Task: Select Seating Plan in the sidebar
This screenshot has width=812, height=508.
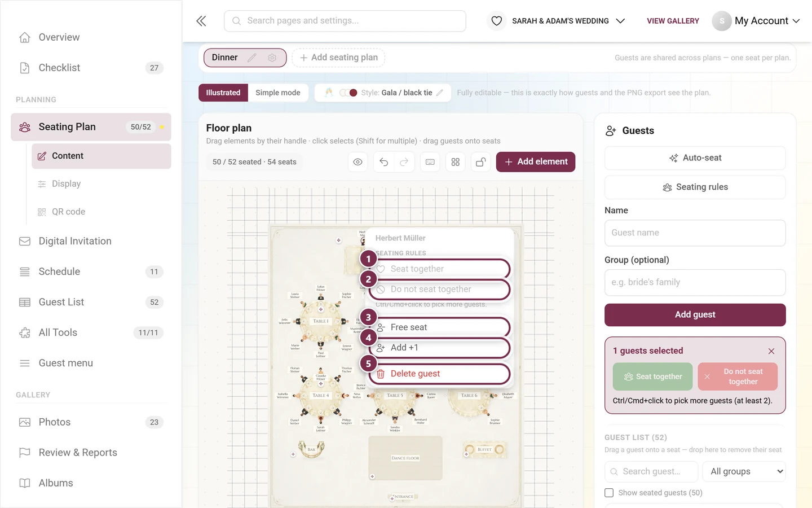Action: (x=91, y=127)
